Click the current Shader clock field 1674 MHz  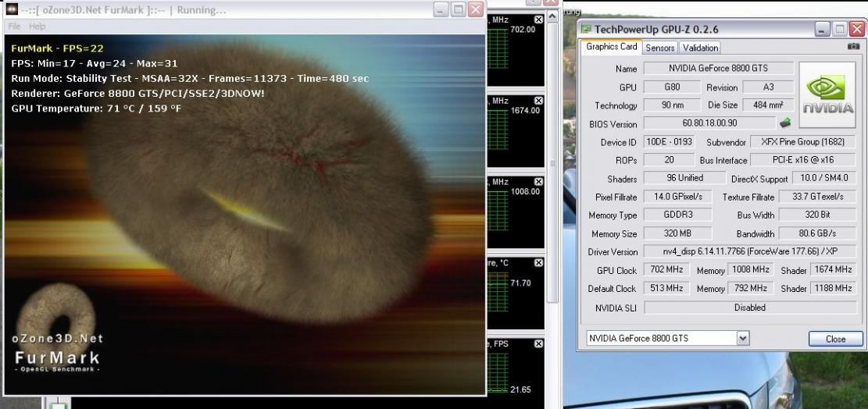coord(833,270)
